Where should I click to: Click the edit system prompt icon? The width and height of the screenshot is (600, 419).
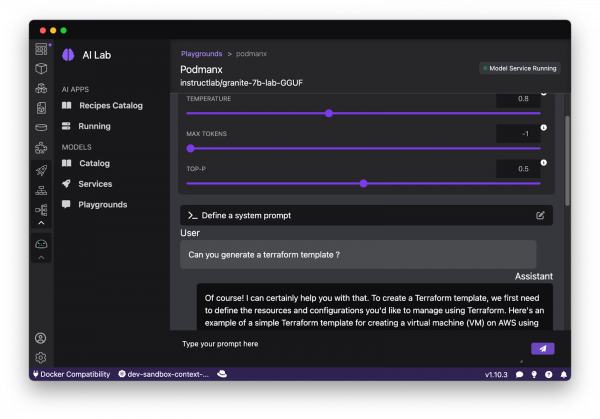point(541,215)
